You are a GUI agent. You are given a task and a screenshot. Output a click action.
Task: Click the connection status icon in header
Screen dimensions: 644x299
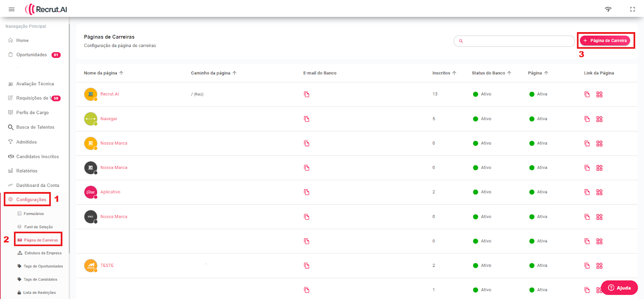608,9
